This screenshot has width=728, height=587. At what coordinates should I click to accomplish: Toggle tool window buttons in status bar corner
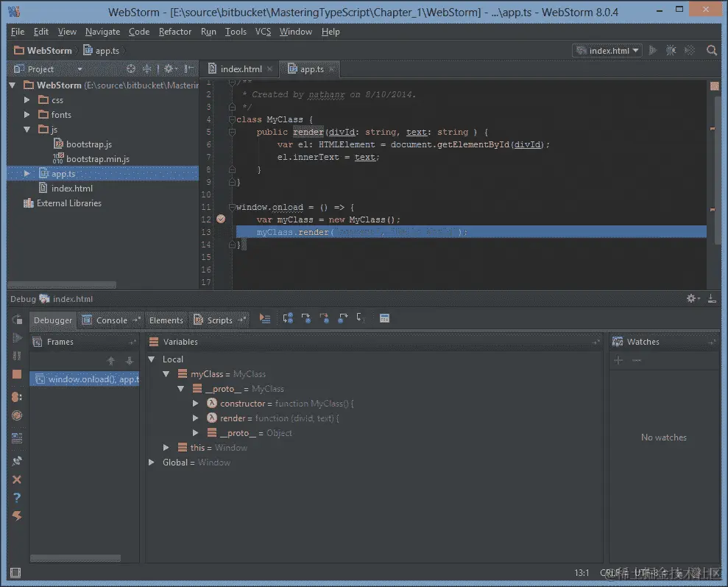[x=15, y=572]
